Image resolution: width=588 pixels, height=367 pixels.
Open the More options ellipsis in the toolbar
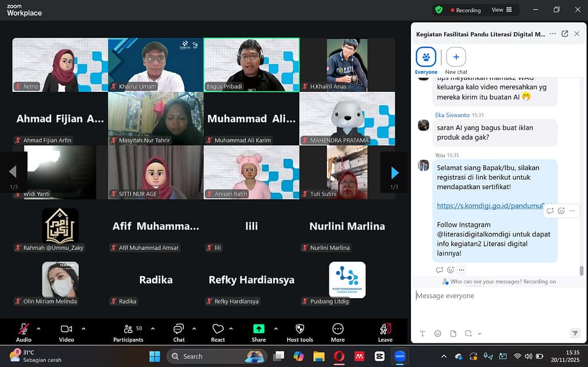338,329
